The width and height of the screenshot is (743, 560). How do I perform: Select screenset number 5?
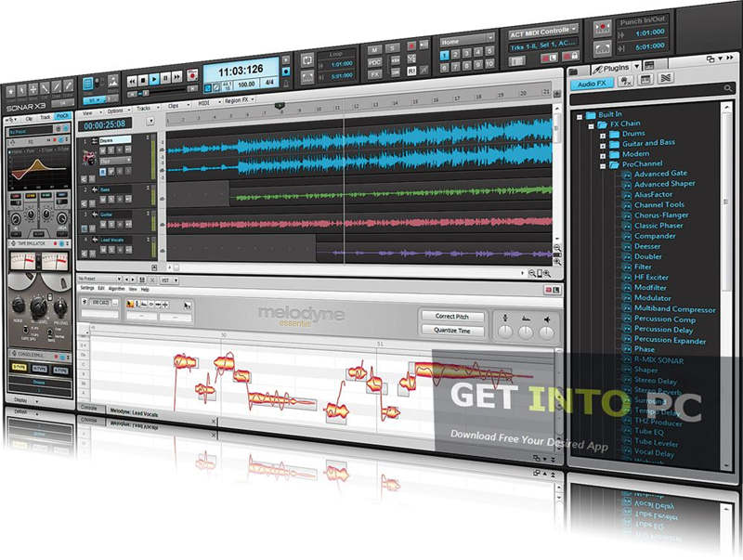pyautogui.click(x=489, y=51)
